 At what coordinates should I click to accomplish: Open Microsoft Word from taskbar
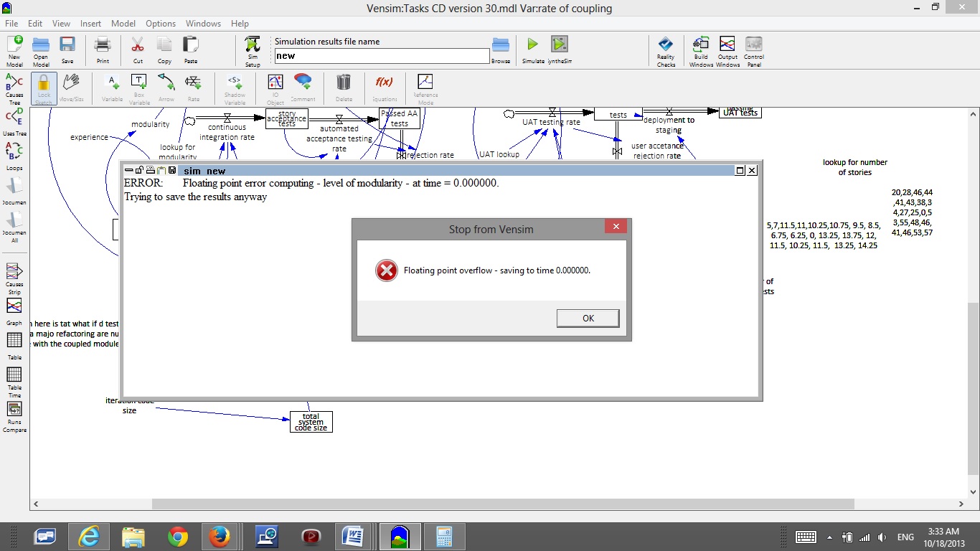tap(353, 537)
